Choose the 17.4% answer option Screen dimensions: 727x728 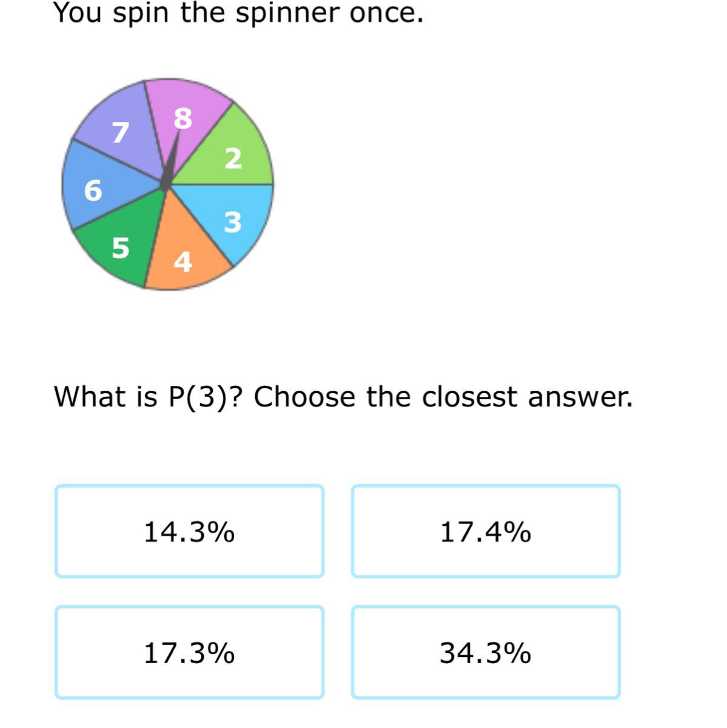pos(485,531)
